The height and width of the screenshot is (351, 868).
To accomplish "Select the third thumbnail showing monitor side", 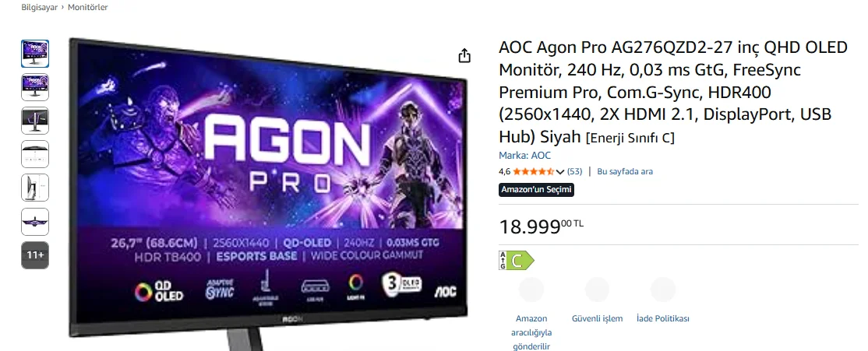I will (x=35, y=121).
